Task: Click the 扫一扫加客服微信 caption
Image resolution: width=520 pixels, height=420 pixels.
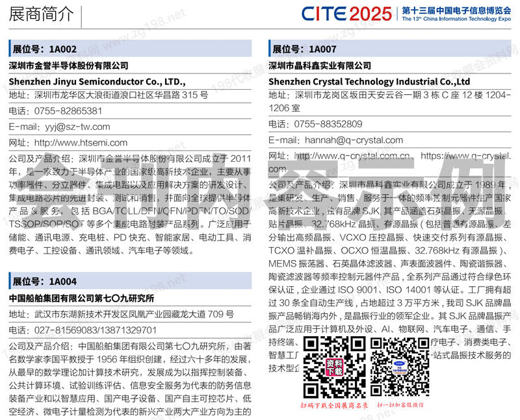Action: 398,405
